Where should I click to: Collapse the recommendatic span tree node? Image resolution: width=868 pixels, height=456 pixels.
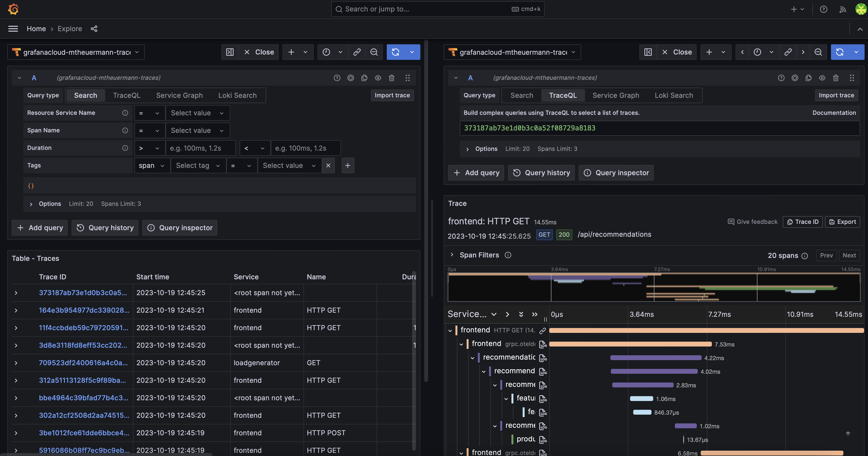(x=472, y=358)
